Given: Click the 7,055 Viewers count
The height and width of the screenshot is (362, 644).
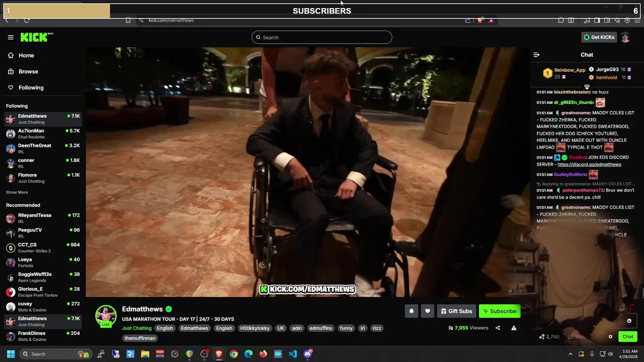Looking at the screenshot, I should pos(468,328).
